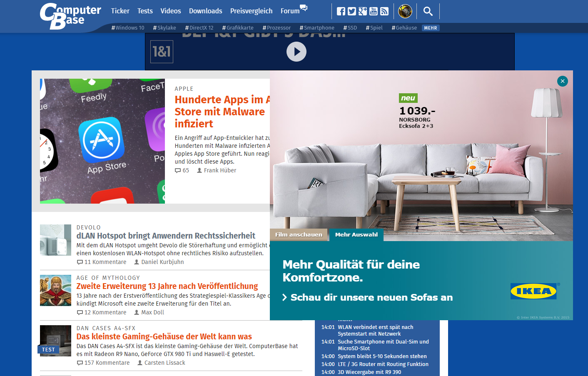Open forum thread '3D Wiecergabe mit R9 390'
Viewport: 588px width, 376px height.
point(369,372)
